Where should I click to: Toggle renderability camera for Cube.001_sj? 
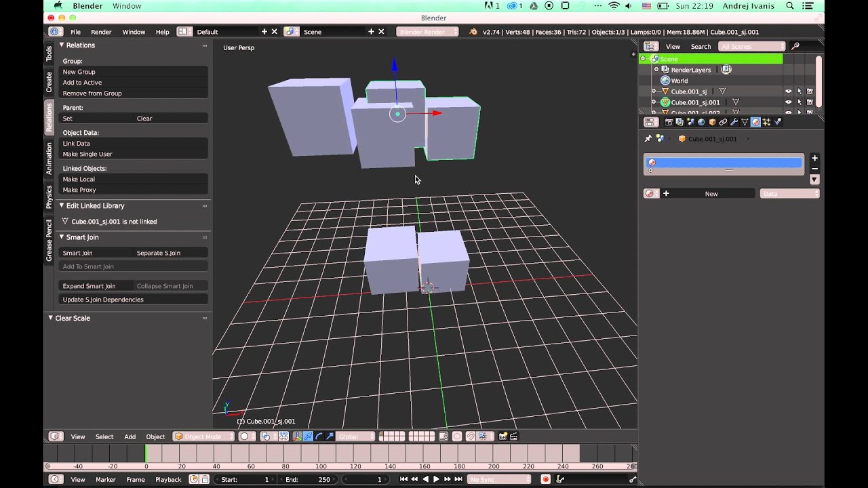click(x=810, y=91)
